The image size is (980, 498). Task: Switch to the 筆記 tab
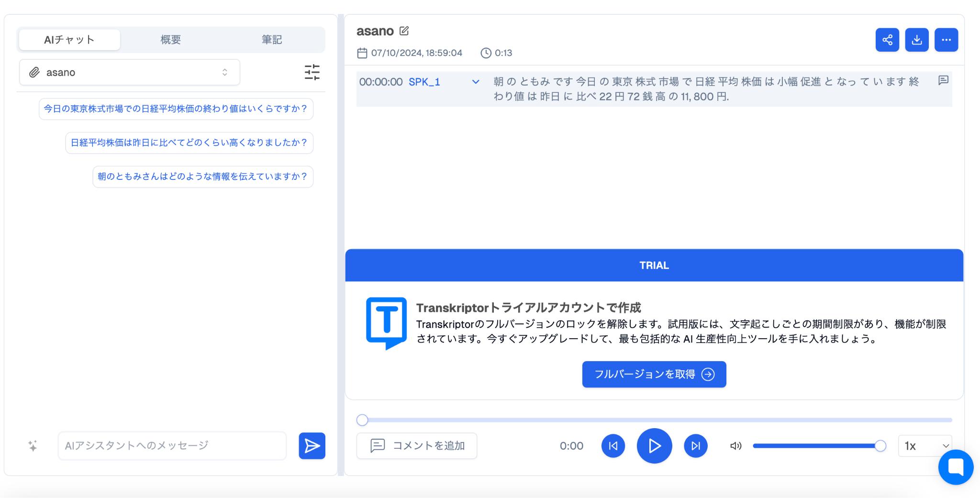click(x=272, y=40)
